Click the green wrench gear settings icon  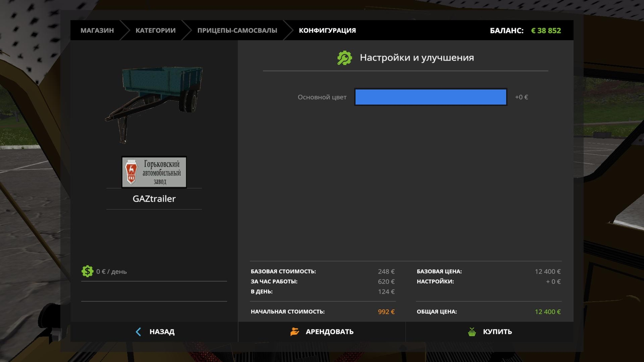click(345, 58)
